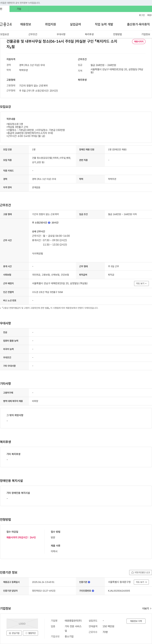Screen dimensions: 152x644
Task: Click the contact text 정인하(02-2127-4923)
Action: pyautogui.click(x=44, y=591)
